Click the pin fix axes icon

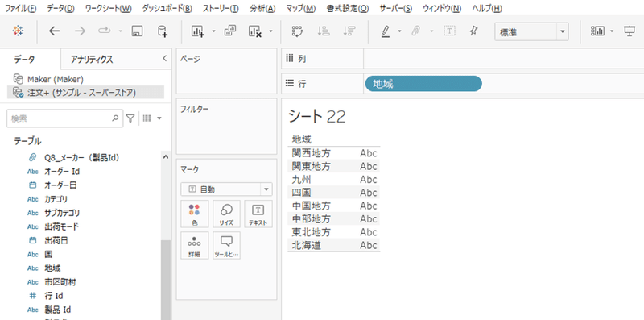pos(473,31)
